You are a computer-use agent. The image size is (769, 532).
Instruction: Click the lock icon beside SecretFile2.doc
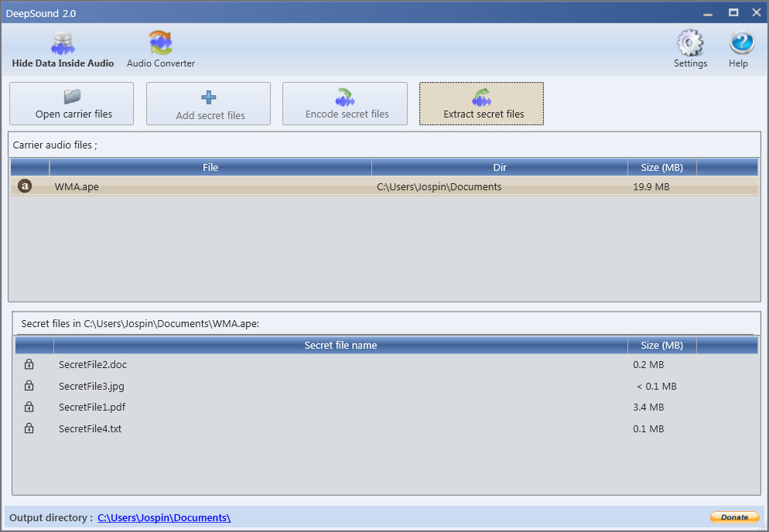pos(29,364)
